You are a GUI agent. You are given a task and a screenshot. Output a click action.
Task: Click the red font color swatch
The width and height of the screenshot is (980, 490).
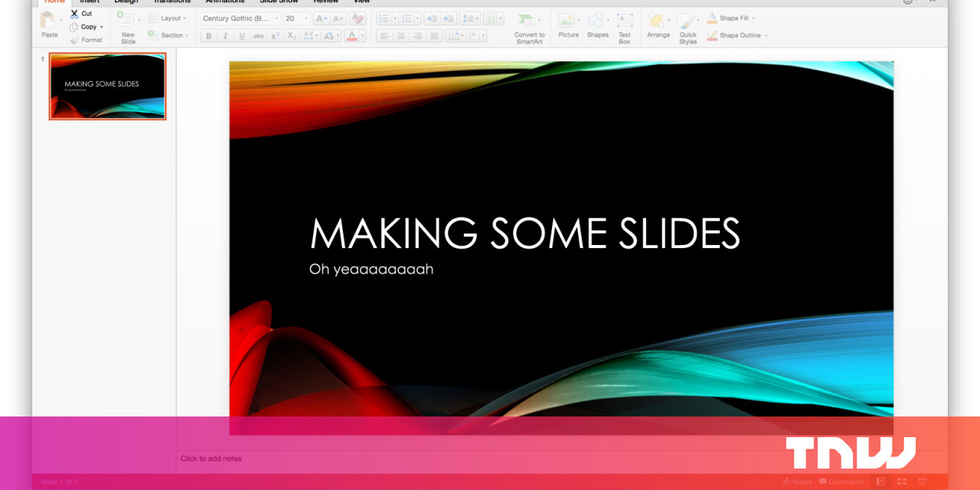351,36
